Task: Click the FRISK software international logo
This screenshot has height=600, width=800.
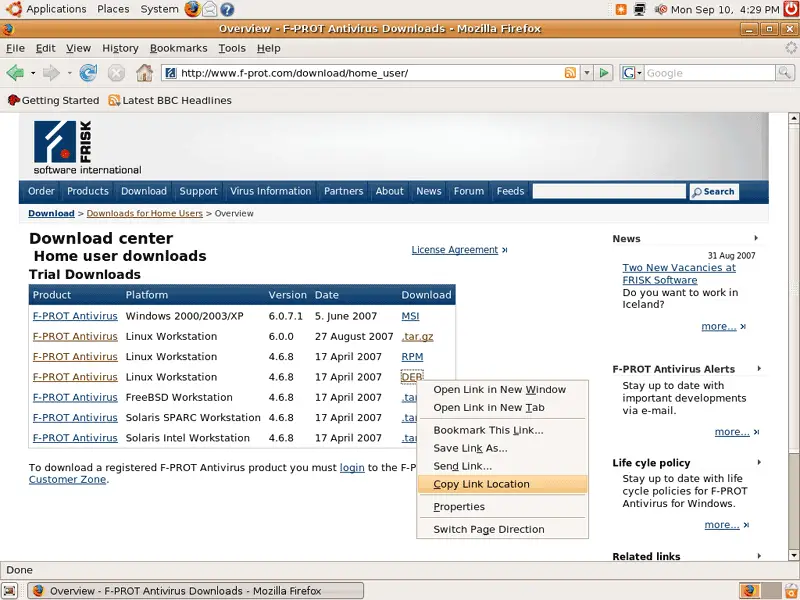Action: tap(87, 148)
